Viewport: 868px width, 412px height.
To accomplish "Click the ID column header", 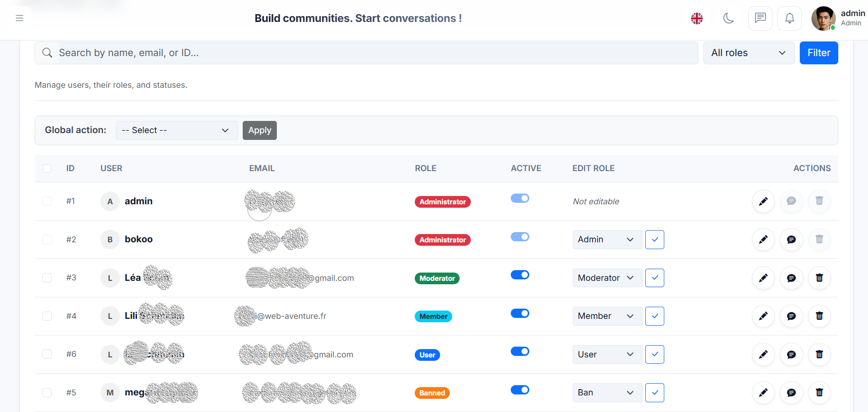I will [70, 168].
